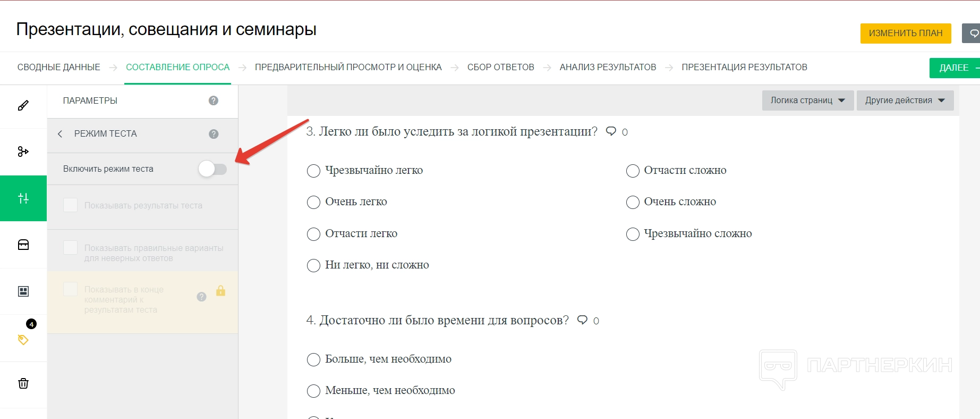Open the Логика страниц dropdown
980x419 pixels.
[x=807, y=100]
